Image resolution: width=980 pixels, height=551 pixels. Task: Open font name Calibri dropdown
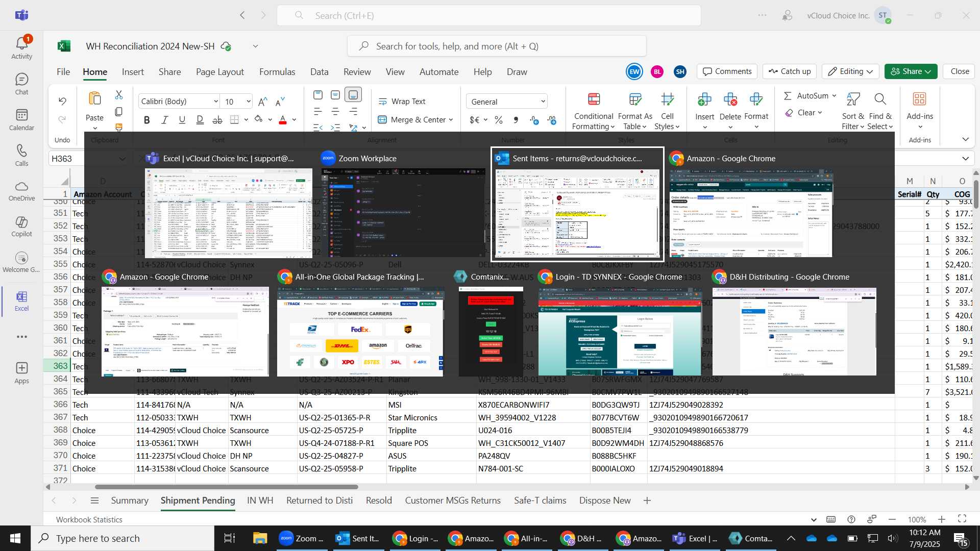(x=216, y=102)
